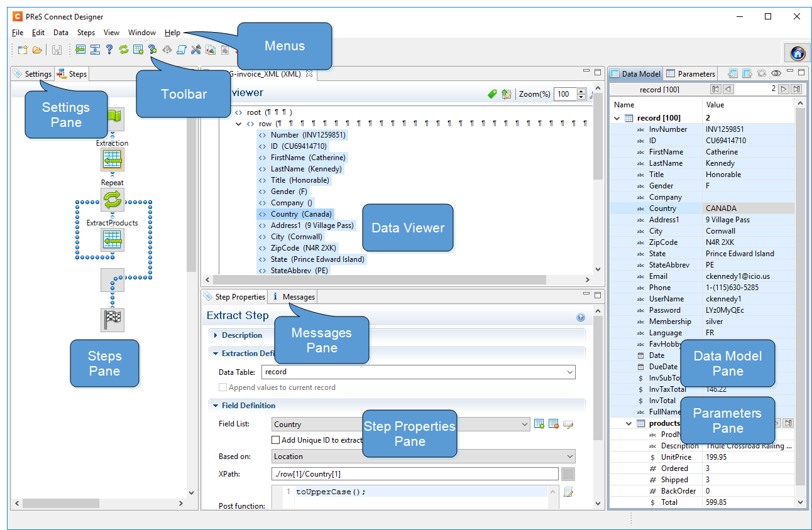
Task: Select the ExtractProducts step icon
Action: [x=112, y=240]
